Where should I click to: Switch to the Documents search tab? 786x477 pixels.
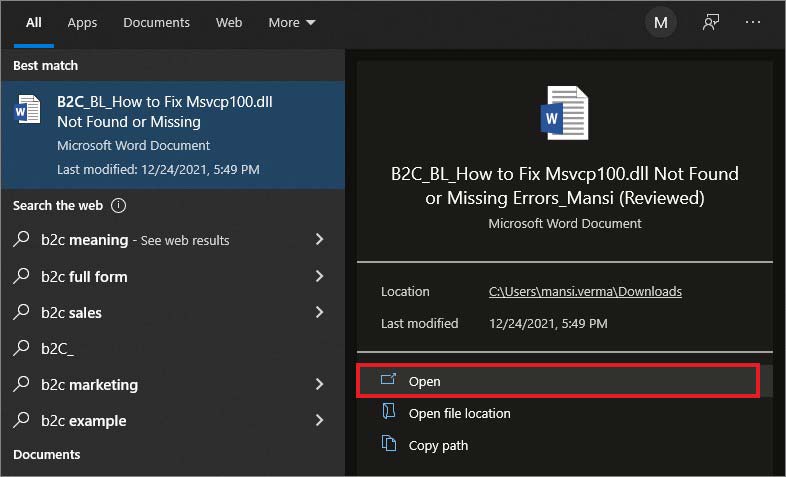tap(156, 23)
